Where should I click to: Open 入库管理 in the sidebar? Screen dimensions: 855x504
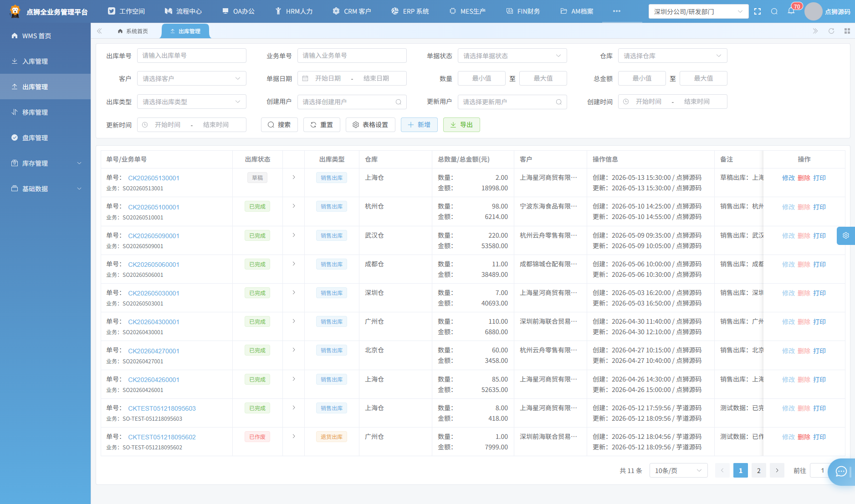click(x=46, y=61)
